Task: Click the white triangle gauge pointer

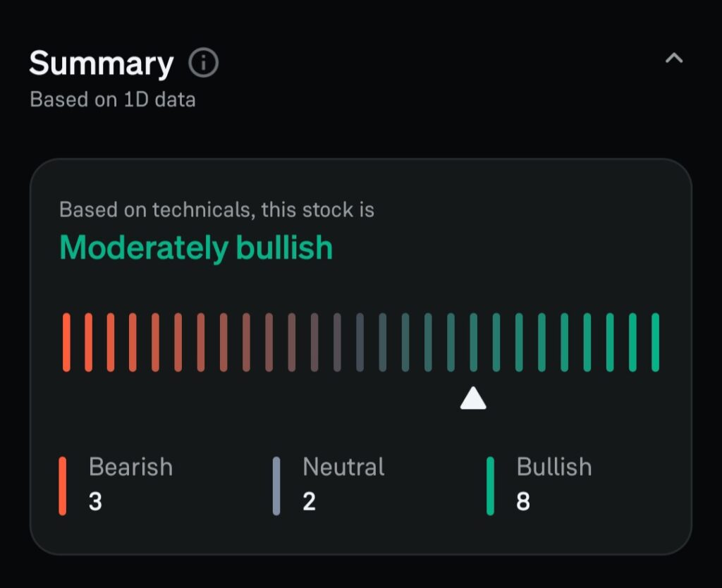Action: click(473, 398)
